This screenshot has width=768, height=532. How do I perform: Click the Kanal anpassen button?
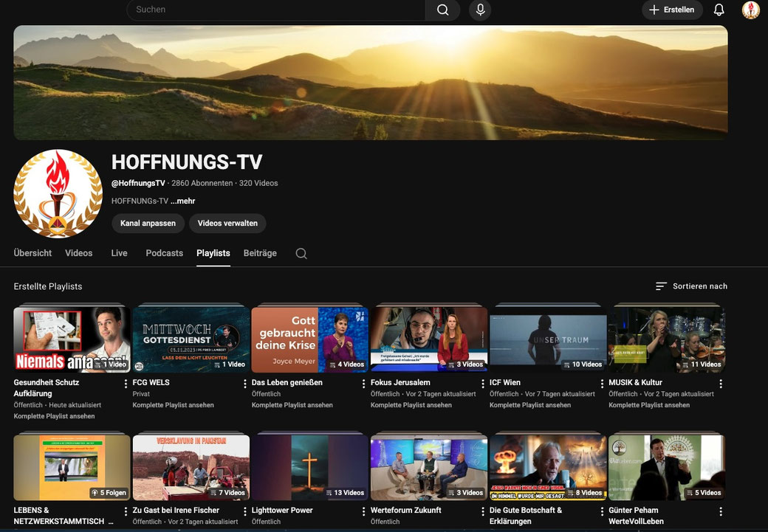148,224
